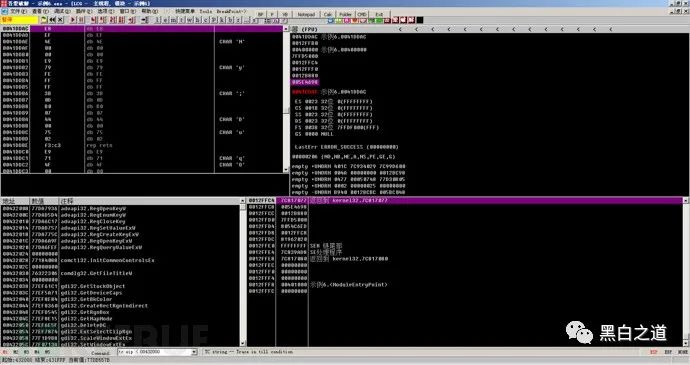The image size is (690, 365).
Task: Open the Command bar dropdown arrow
Action: 194,352
